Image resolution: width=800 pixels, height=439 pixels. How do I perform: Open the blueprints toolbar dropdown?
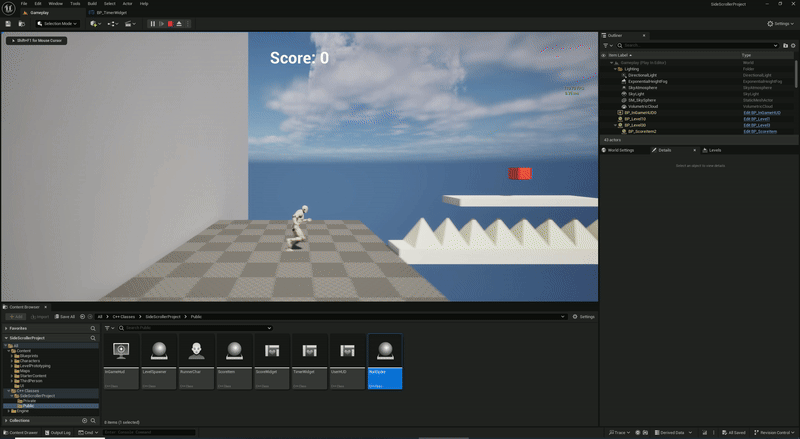tap(113, 23)
